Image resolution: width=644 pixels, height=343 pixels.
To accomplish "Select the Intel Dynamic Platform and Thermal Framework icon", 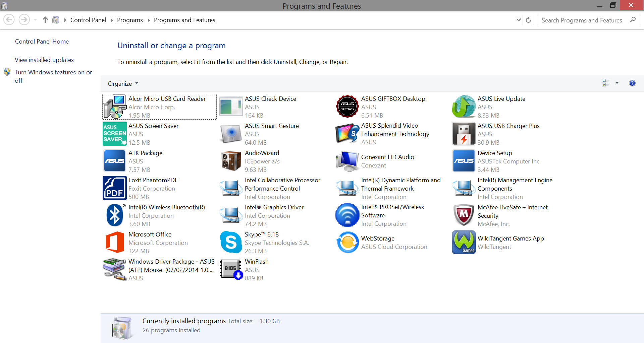I will [x=347, y=188].
